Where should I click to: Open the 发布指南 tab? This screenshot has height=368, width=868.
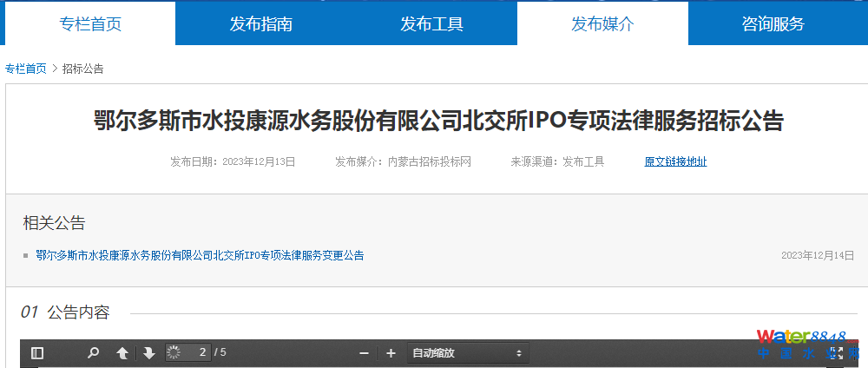pyautogui.click(x=260, y=23)
